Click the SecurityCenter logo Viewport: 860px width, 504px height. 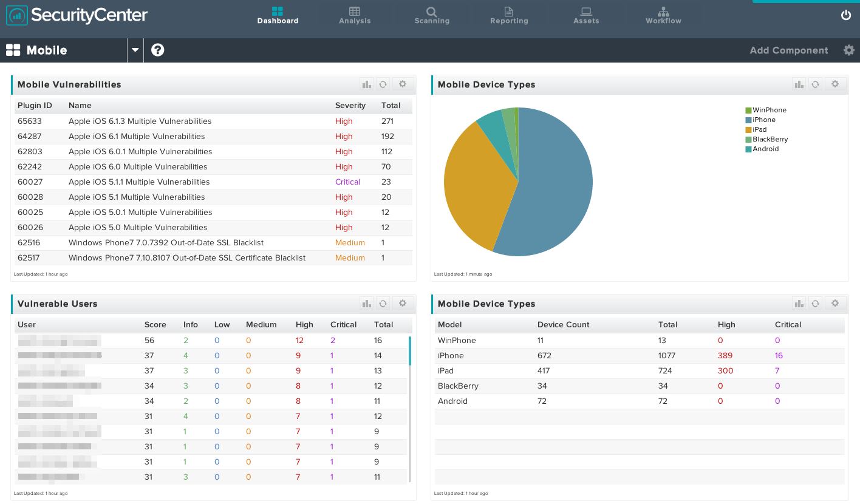tap(77, 15)
